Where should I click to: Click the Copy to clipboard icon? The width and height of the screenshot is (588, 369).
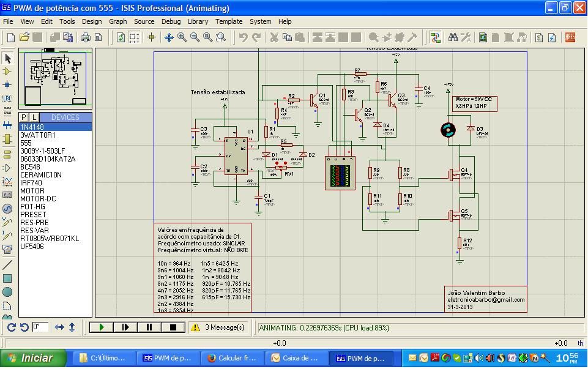tap(287, 37)
